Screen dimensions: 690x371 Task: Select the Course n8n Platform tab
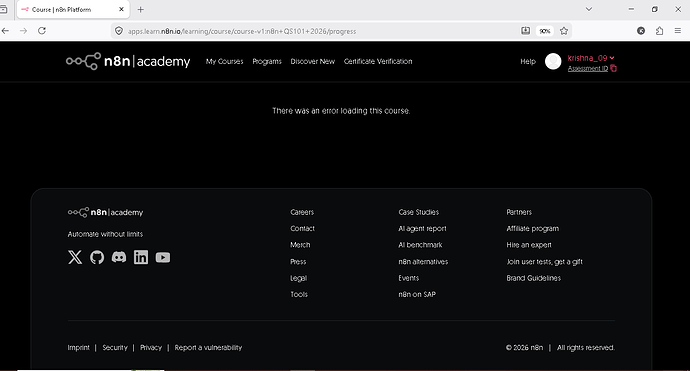coord(73,9)
